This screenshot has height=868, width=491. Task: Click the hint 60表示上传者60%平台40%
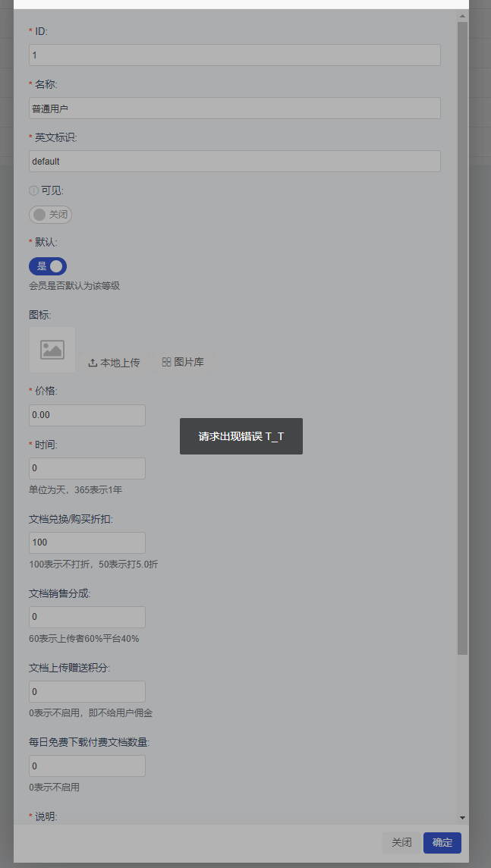click(84, 639)
